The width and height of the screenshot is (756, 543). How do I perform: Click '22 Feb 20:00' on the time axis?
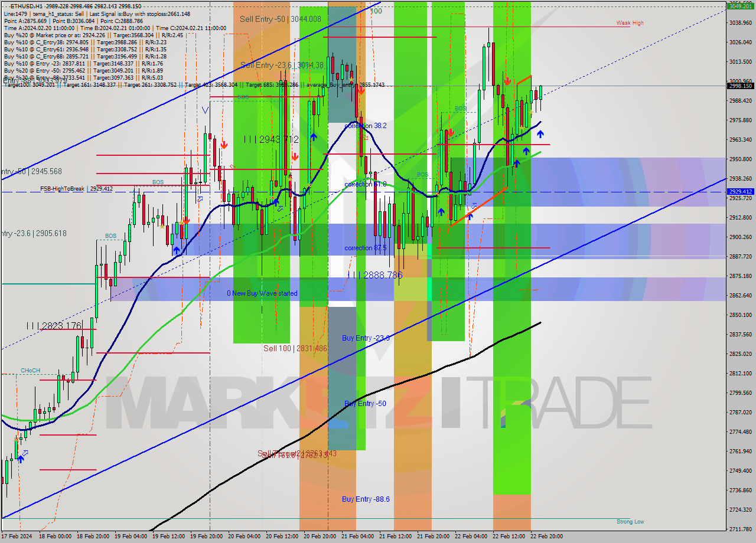click(546, 537)
